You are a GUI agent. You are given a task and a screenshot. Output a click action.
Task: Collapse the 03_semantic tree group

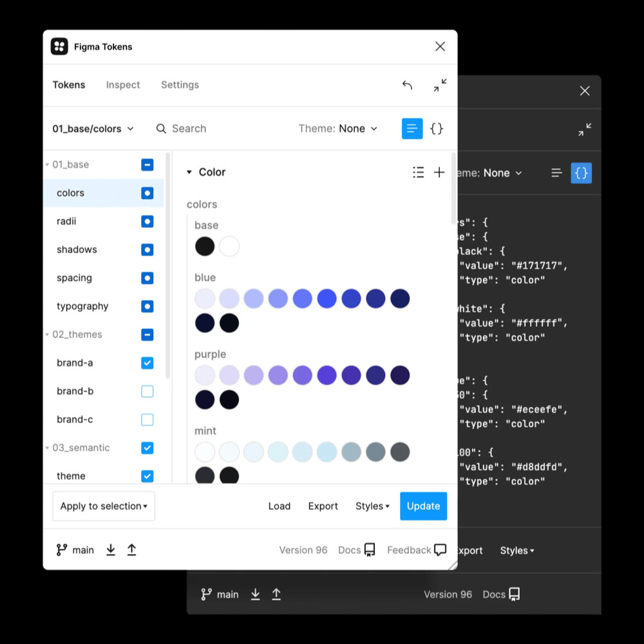click(x=47, y=448)
